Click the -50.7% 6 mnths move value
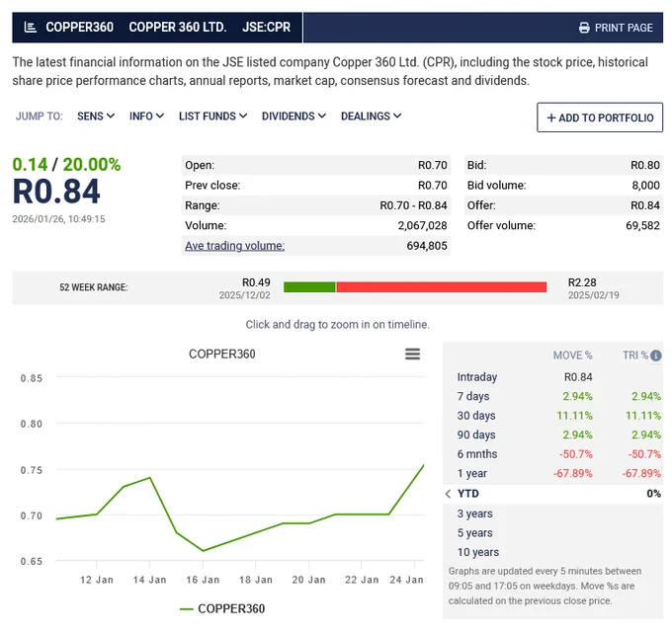The width and height of the screenshot is (672, 633). [x=575, y=454]
